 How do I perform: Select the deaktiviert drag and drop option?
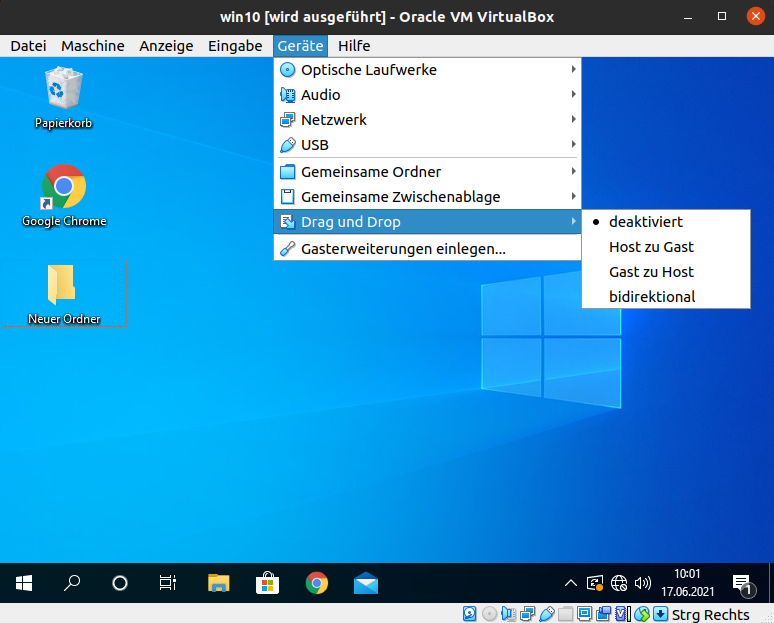pyautogui.click(x=645, y=222)
